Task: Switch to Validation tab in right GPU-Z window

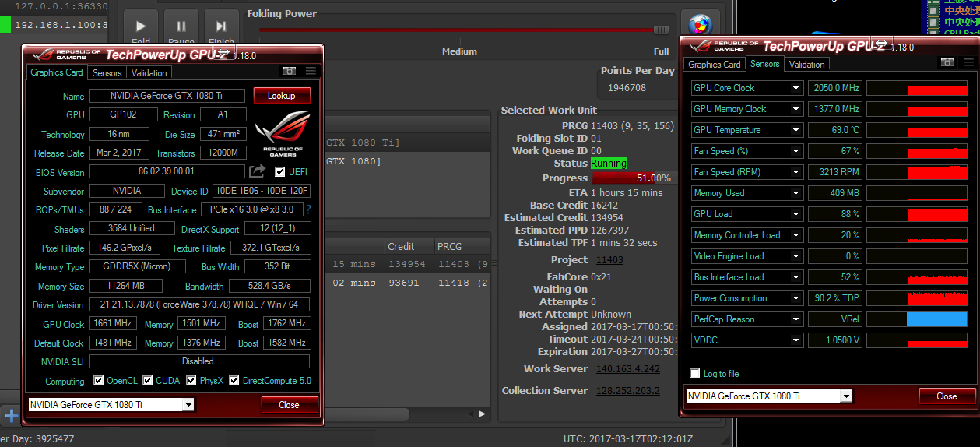Action: point(806,65)
